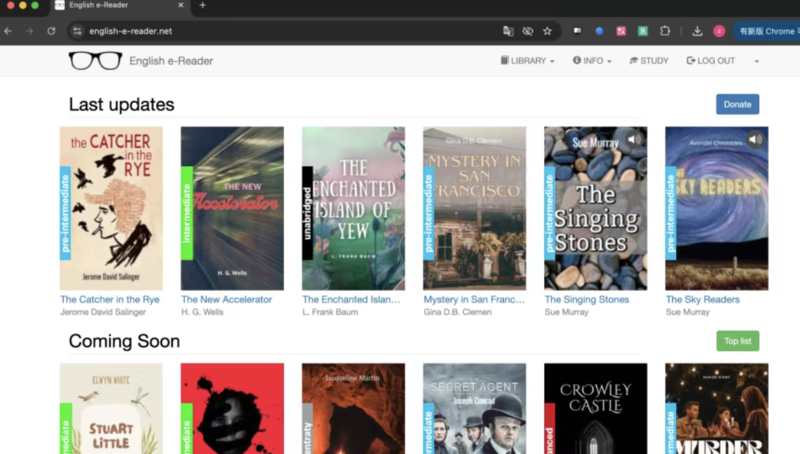Open The Sky Readers title link
Viewport: 800px width, 454px height.
tap(703, 299)
